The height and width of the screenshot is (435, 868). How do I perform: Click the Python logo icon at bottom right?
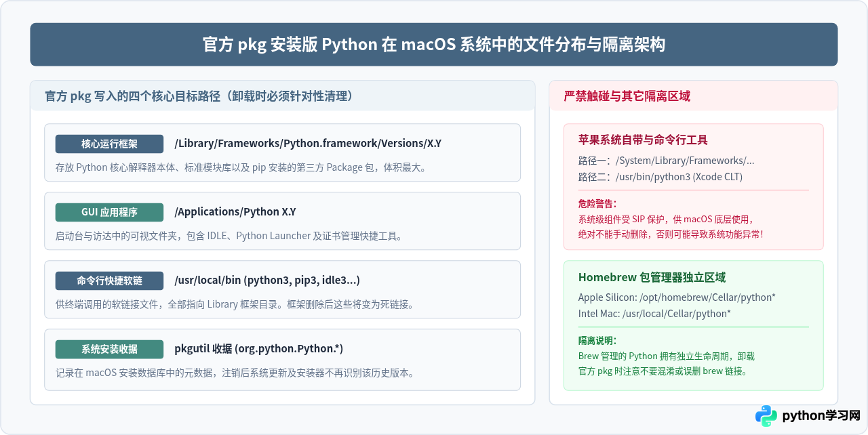click(766, 416)
